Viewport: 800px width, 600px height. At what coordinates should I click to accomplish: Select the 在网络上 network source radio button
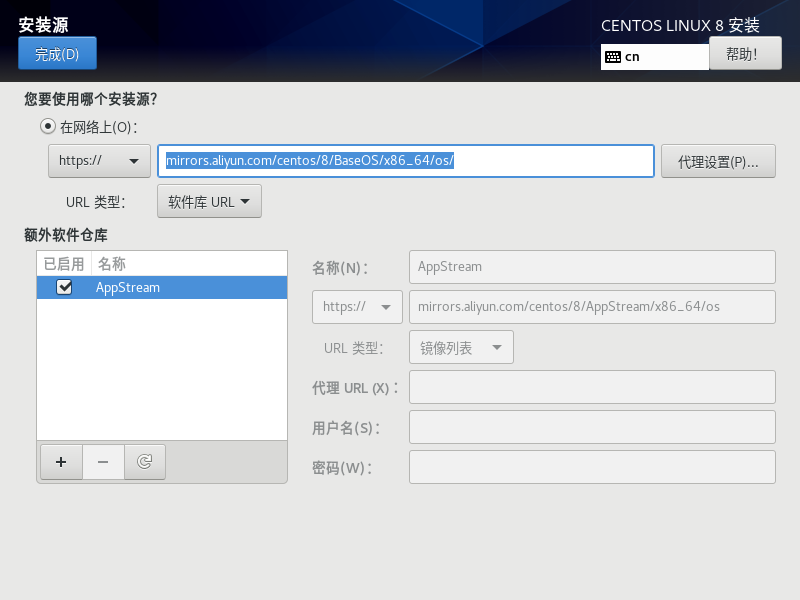pyautogui.click(x=46, y=124)
